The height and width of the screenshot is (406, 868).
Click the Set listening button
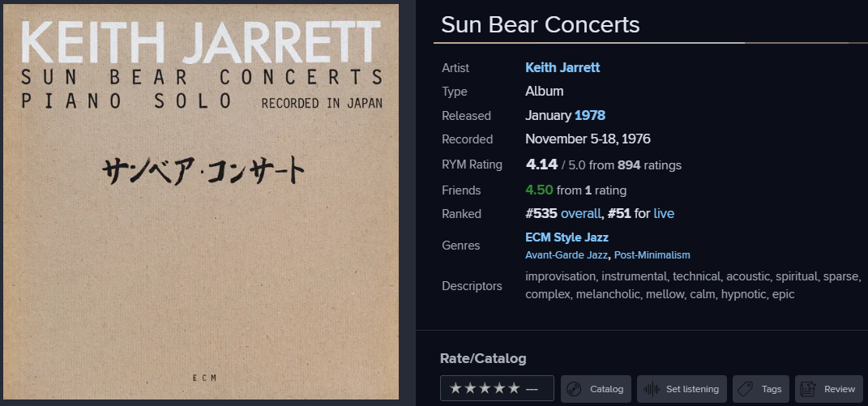click(682, 389)
